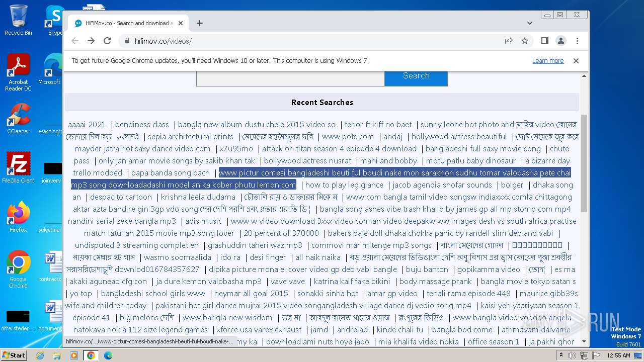Screen dimensions: 644x362
Task: Open the volume control tray icon
Action: [572, 355]
